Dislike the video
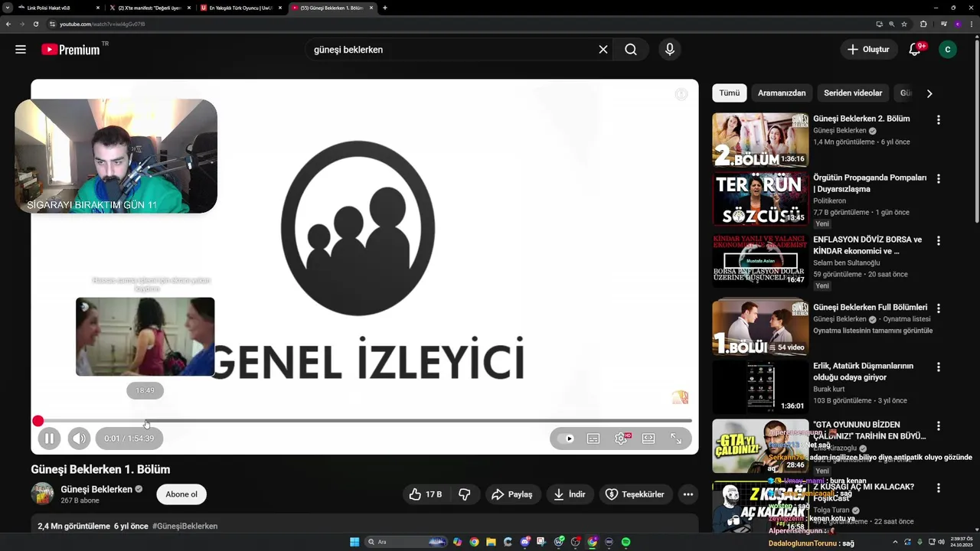The width and height of the screenshot is (980, 551). pos(465,494)
